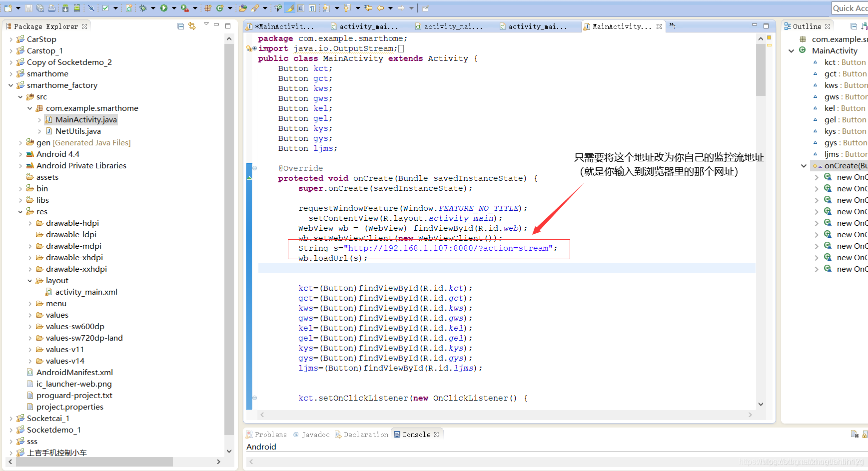The image size is (868, 471).
Task: Click the New file wizard icon
Action: tap(8, 8)
